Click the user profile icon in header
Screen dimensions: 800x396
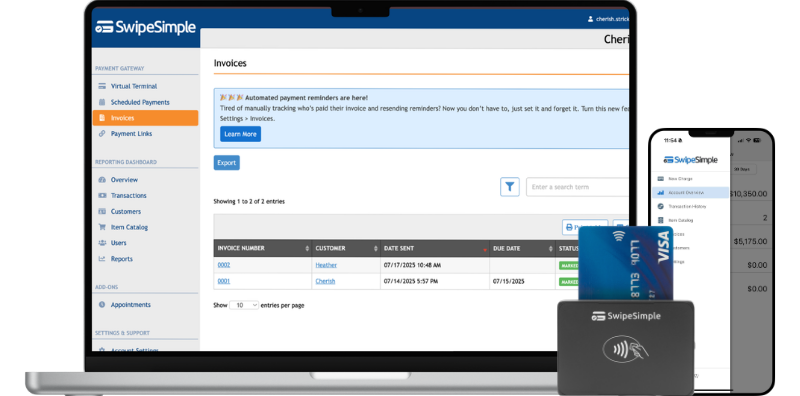[591, 19]
